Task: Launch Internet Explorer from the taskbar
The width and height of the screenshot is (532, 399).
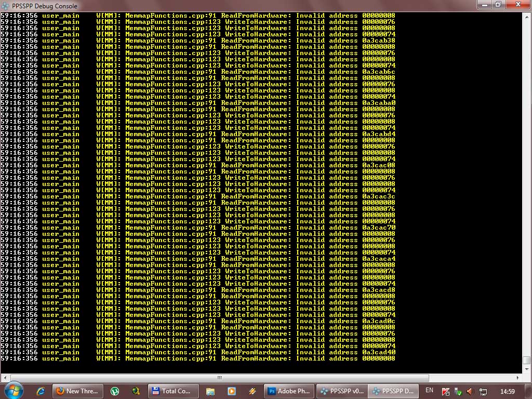Action: click(x=41, y=391)
